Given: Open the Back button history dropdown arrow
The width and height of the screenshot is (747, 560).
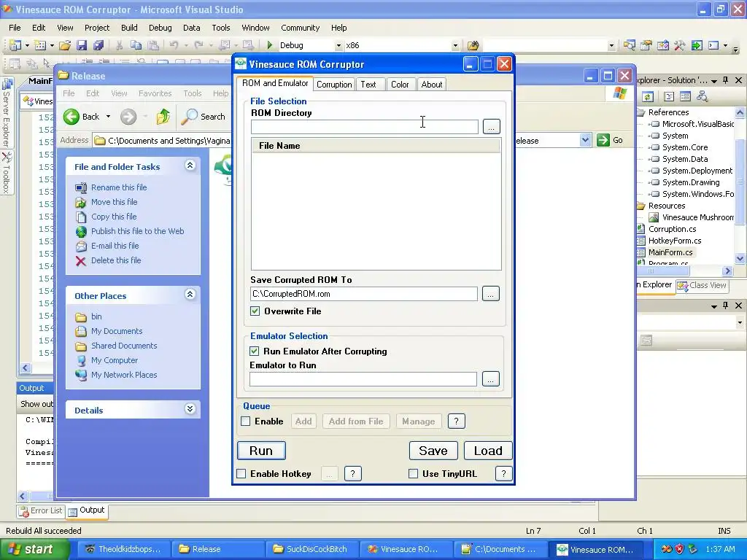Looking at the screenshot, I should tap(108, 117).
